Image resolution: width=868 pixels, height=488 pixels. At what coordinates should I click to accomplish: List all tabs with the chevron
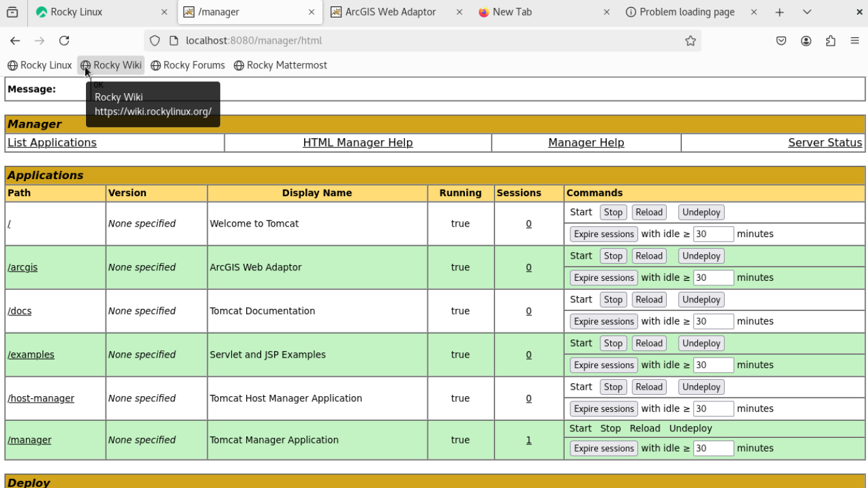tap(807, 12)
